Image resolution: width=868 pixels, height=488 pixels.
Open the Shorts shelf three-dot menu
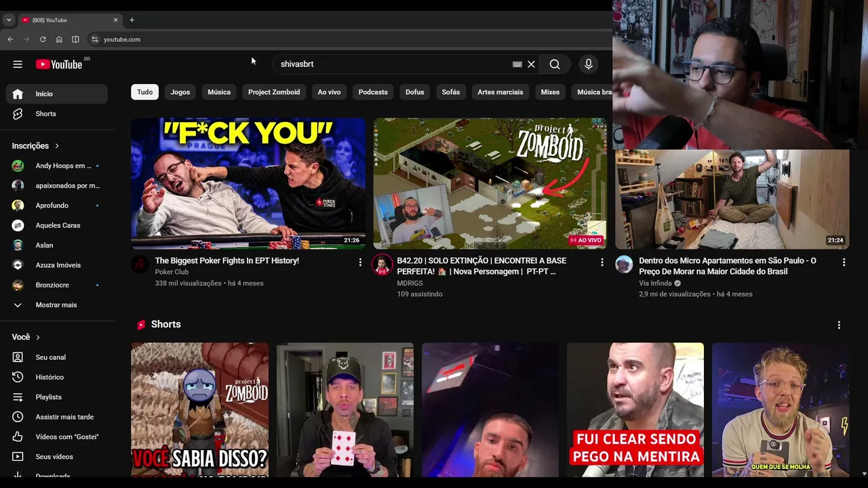point(839,325)
